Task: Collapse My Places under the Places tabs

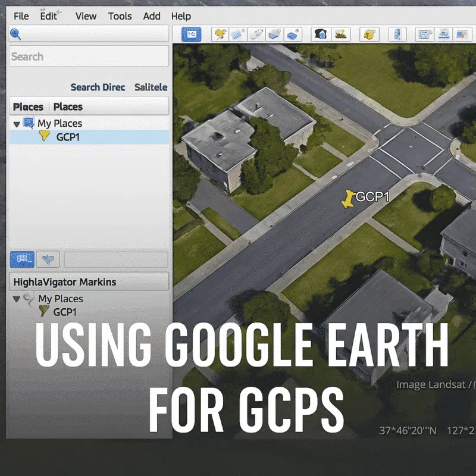Action: tap(17, 124)
